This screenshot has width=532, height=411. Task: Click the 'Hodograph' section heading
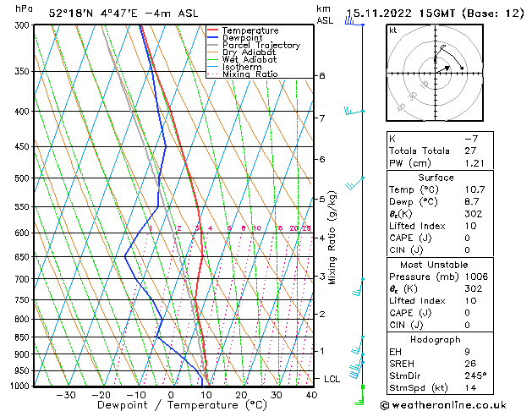pos(436,340)
